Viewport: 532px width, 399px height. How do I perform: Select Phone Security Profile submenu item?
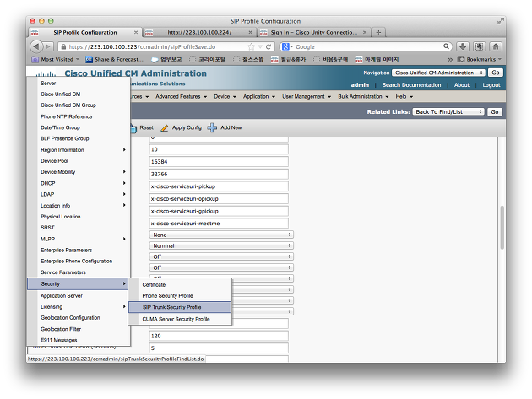(180, 295)
